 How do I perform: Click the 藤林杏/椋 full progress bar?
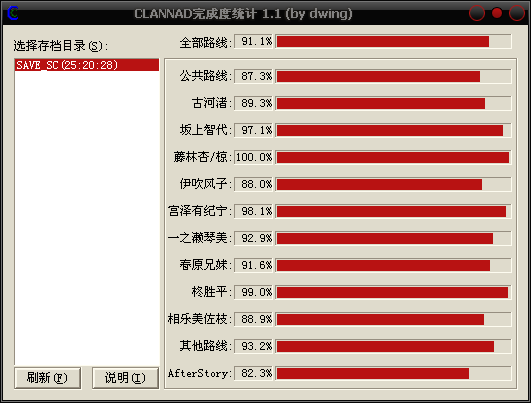point(393,157)
